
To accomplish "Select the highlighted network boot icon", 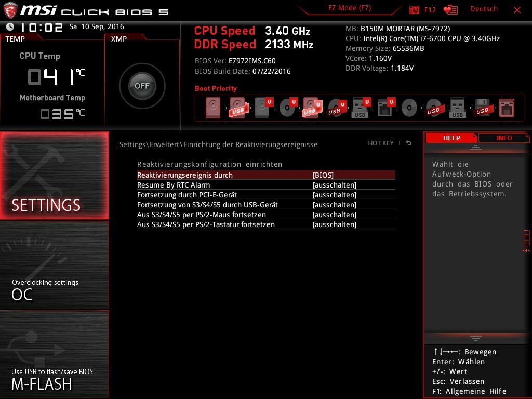I will point(507,108).
